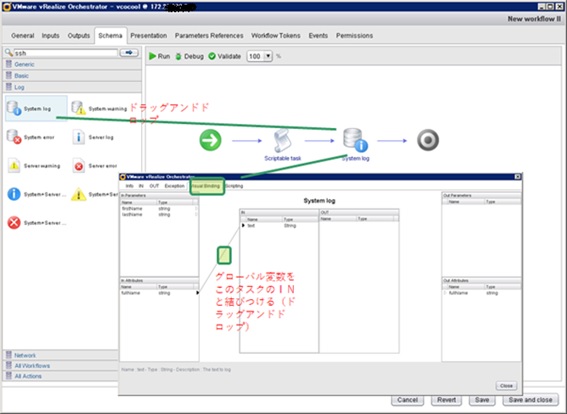
Task: Debug the workflow
Action: pyautogui.click(x=189, y=56)
